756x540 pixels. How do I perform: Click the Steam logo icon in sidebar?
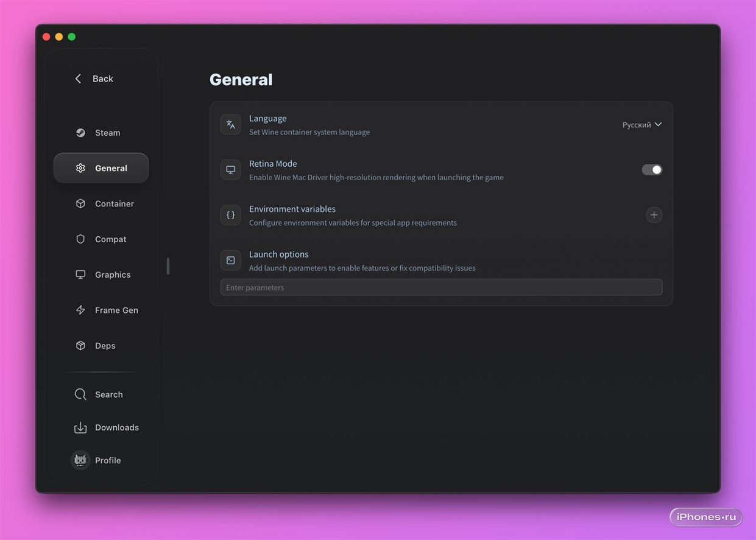[x=80, y=133]
